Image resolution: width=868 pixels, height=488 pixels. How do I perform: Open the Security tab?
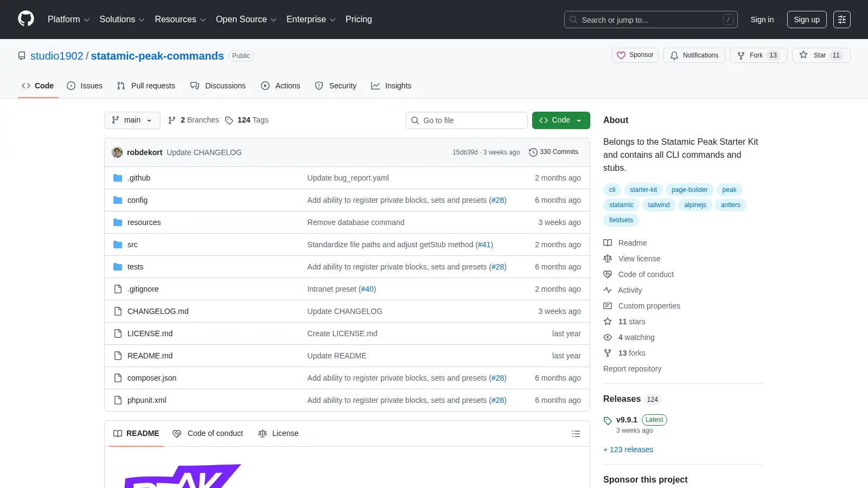(x=336, y=86)
